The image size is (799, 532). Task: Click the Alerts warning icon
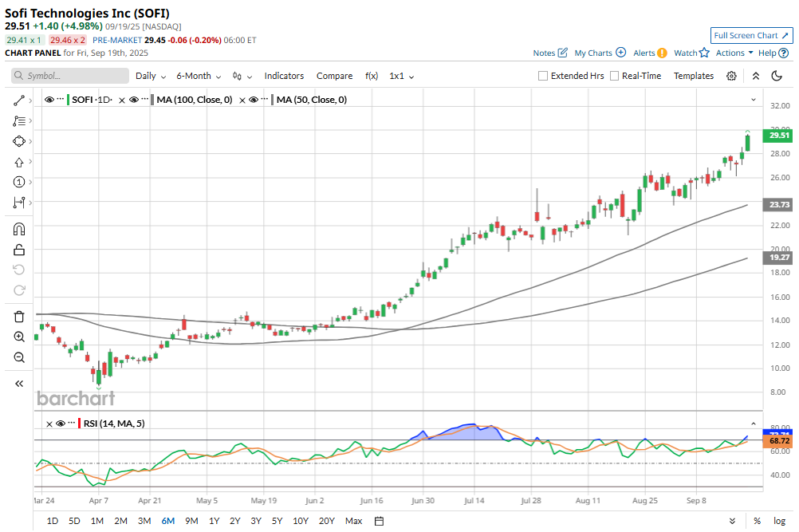tap(662, 53)
